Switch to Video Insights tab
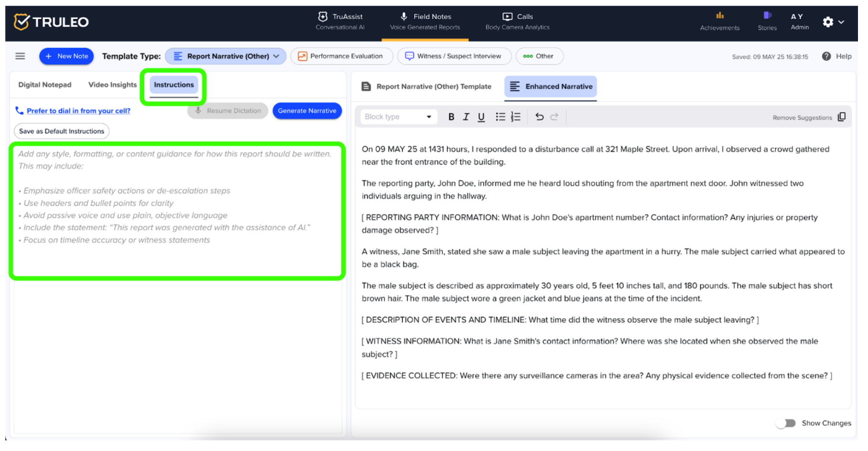This screenshot has height=451, width=868. tap(112, 85)
